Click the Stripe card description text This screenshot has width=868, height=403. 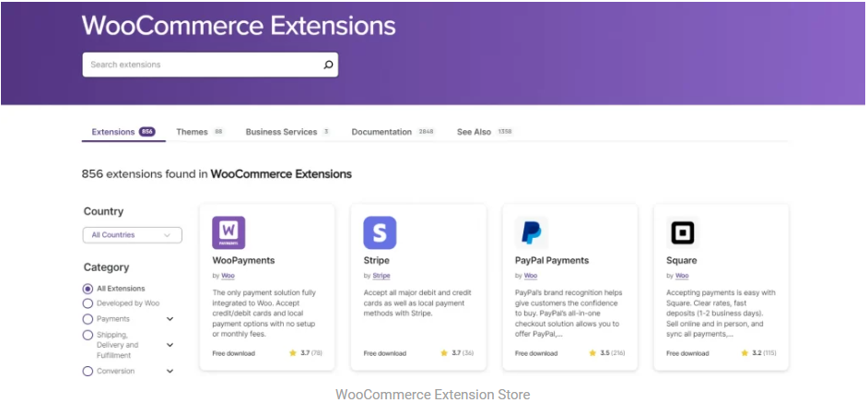point(417,303)
